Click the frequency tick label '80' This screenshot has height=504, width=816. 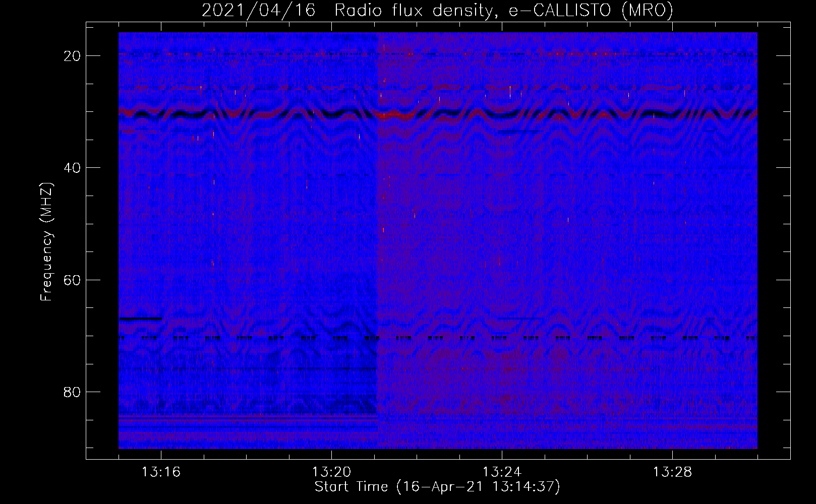(x=73, y=392)
